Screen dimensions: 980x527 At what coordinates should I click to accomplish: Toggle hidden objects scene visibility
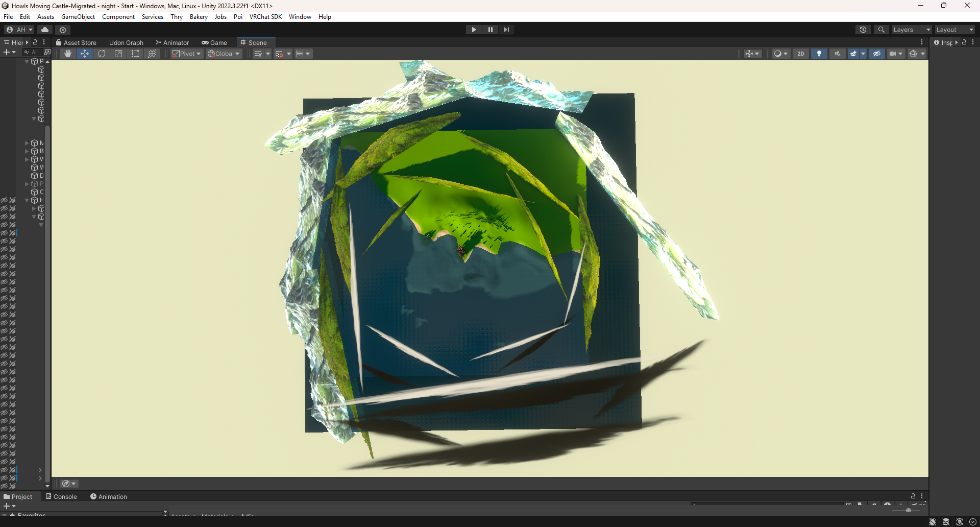[x=877, y=54]
